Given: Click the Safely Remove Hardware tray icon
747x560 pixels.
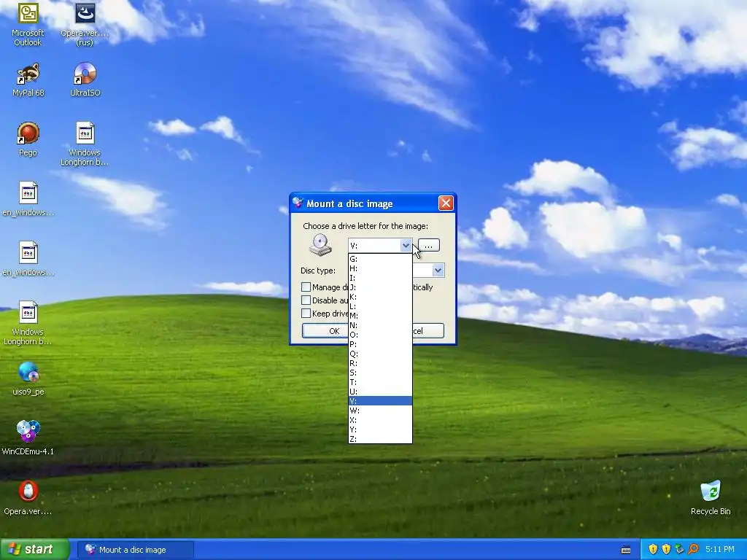Looking at the screenshot, I should point(679,550).
